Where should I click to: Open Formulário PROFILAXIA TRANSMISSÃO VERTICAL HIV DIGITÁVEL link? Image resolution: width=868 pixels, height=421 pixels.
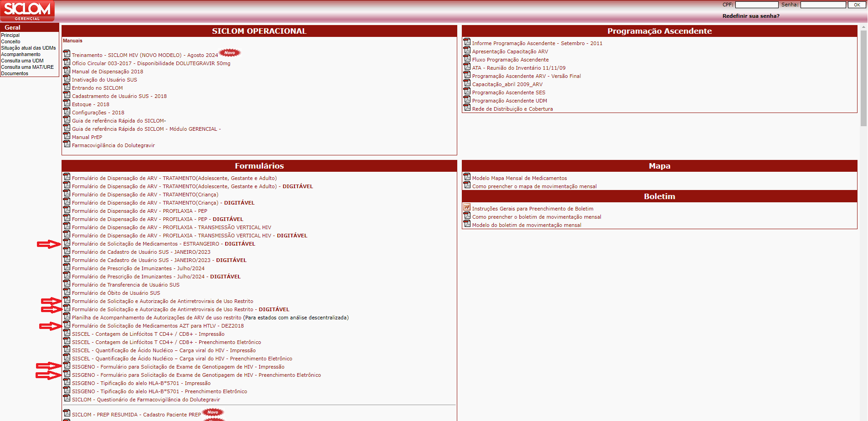[190, 236]
